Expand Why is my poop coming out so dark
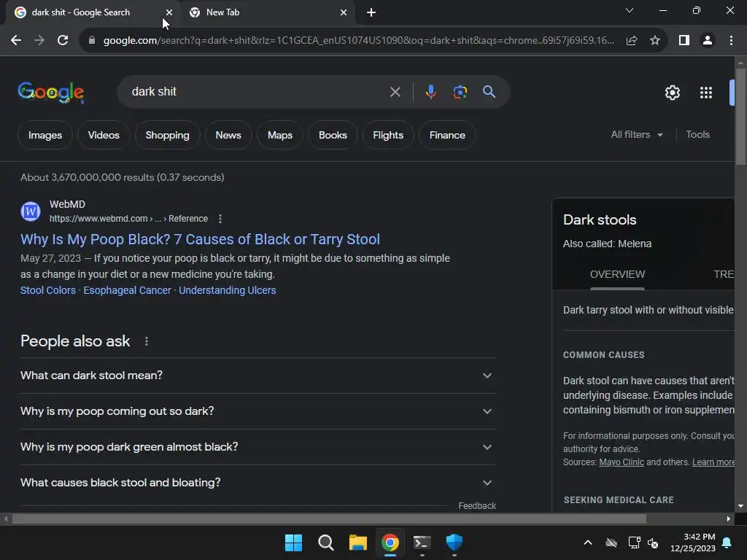This screenshot has height=560, width=747. 258,411
